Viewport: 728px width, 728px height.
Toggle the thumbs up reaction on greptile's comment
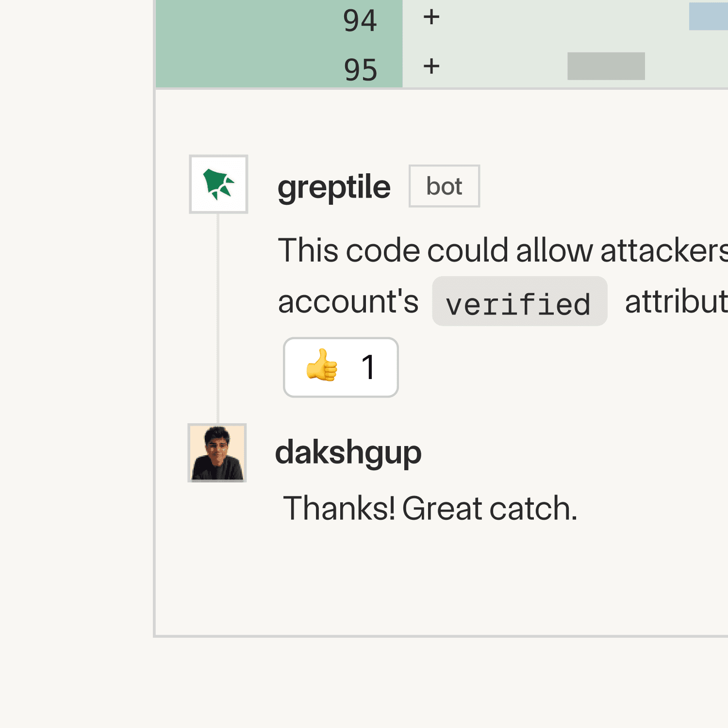(x=340, y=367)
